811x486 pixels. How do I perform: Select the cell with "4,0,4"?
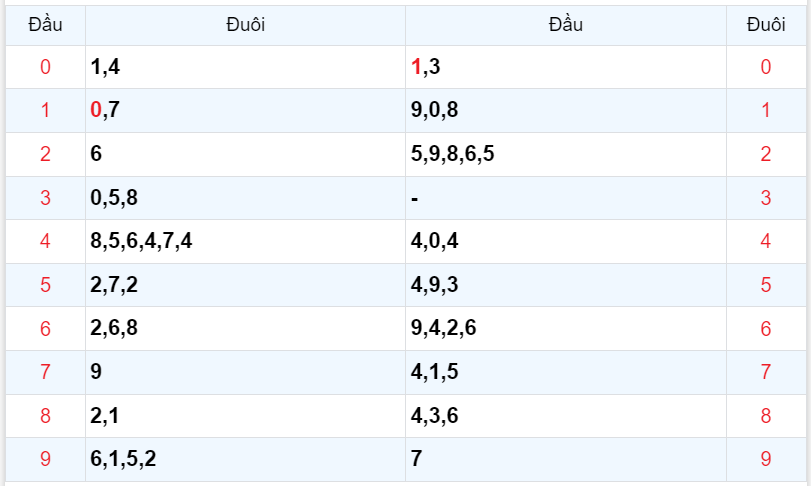tap(435, 241)
